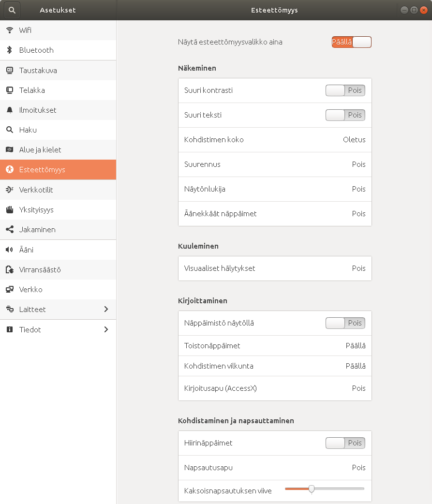
Task: Toggle the Hiirinäppäimet switch on
Action: pos(345,443)
